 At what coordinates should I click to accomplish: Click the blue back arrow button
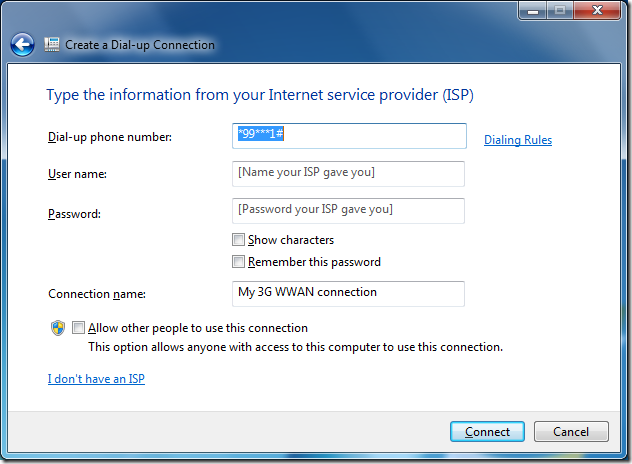23,44
